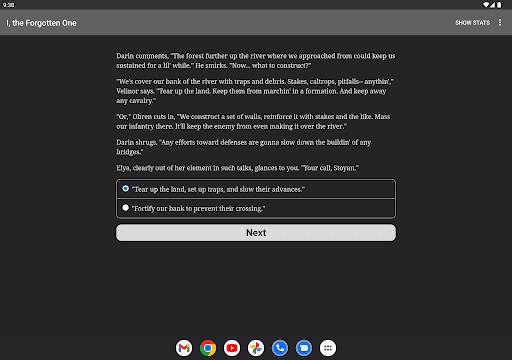Click the Next button
The height and width of the screenshot is (360, 512).
click(x=256, y=232)
